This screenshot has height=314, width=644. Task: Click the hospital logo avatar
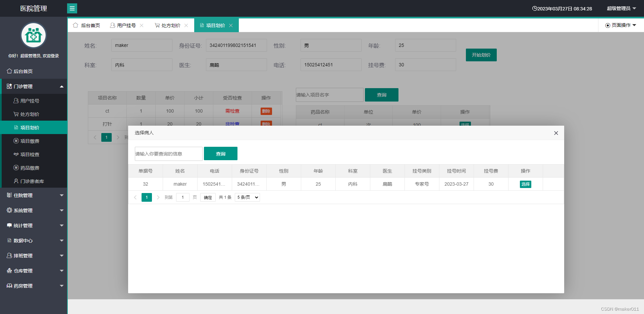(34, 35)
